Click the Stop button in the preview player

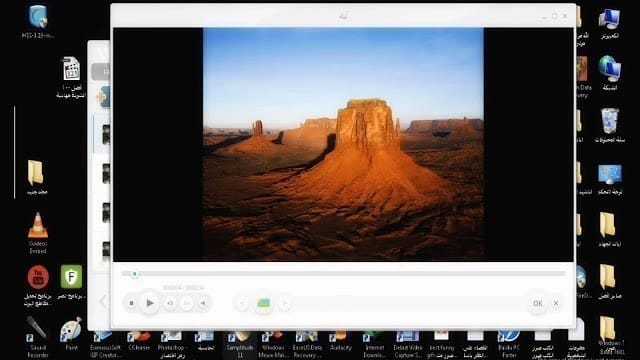[131, 303]
